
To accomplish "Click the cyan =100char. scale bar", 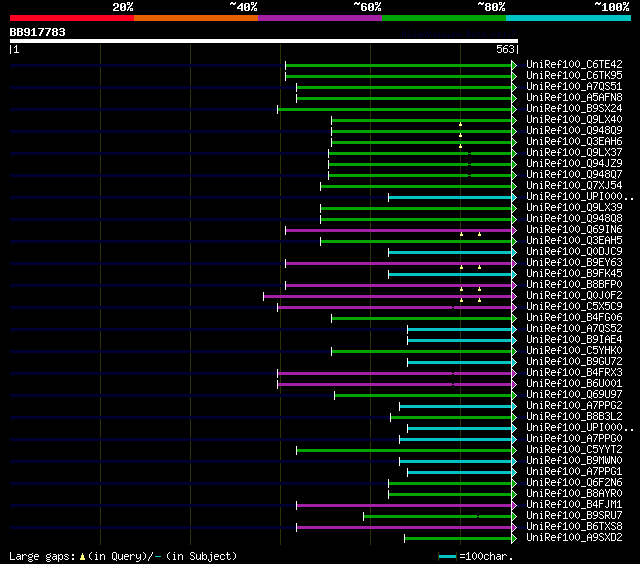I will tap(447, 557).
